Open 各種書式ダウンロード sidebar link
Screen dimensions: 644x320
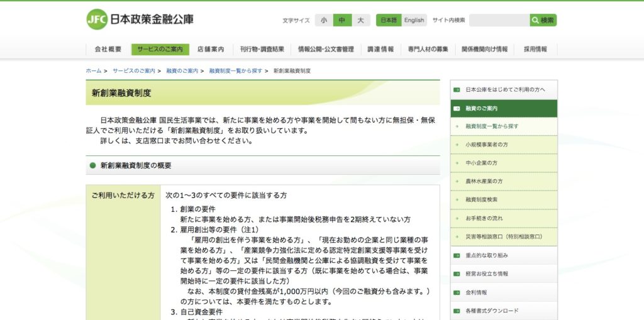coord(504,311)
